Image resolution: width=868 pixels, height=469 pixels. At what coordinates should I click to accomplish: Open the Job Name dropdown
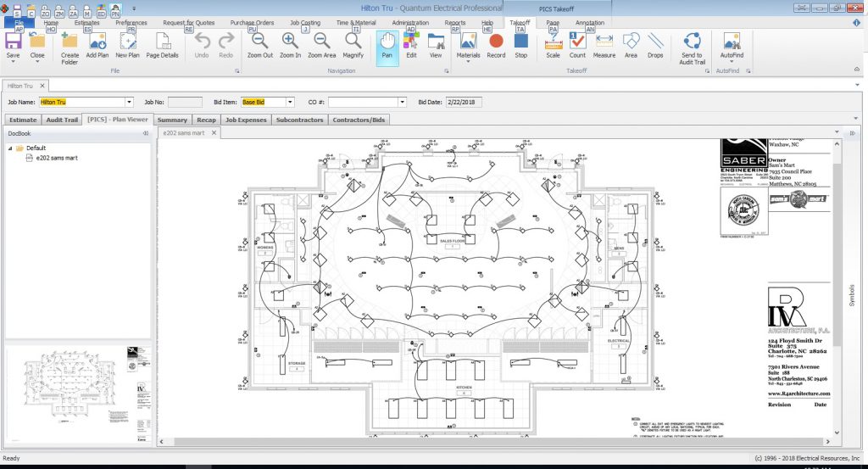click(129, 102)
